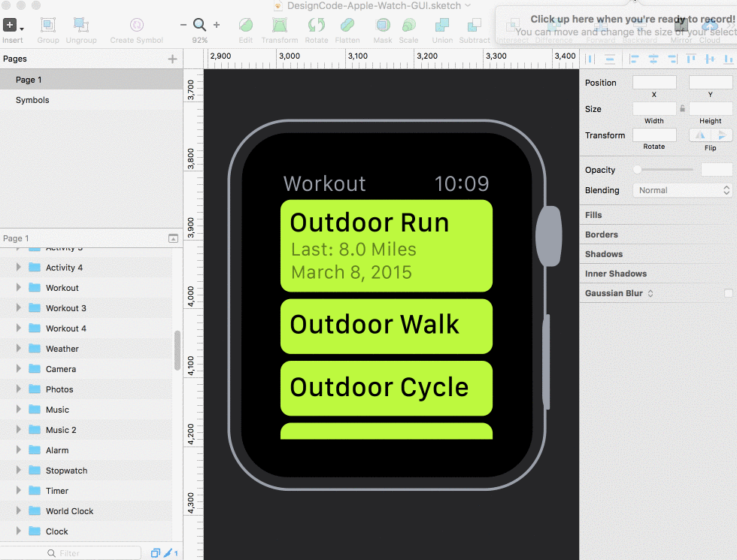Click the Flatten icon

click(x=347, y=26)
